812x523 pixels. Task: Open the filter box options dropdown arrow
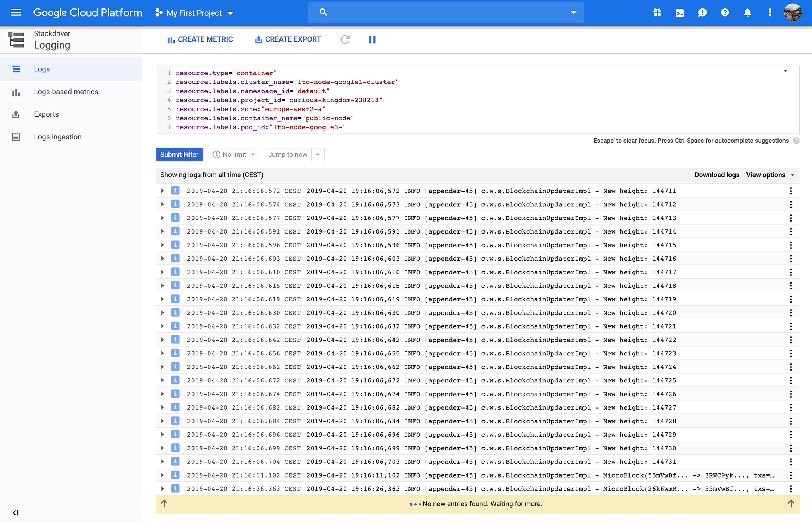[x=785, y=71]
